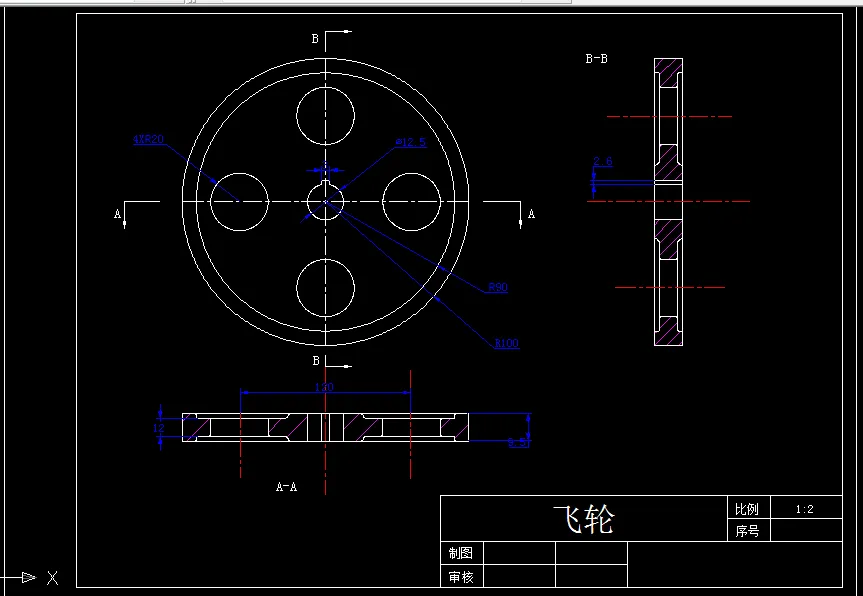Select the central shaft bore with keyway
The width and height of the screenshot is (863, 596).
[x=325, y=200]
